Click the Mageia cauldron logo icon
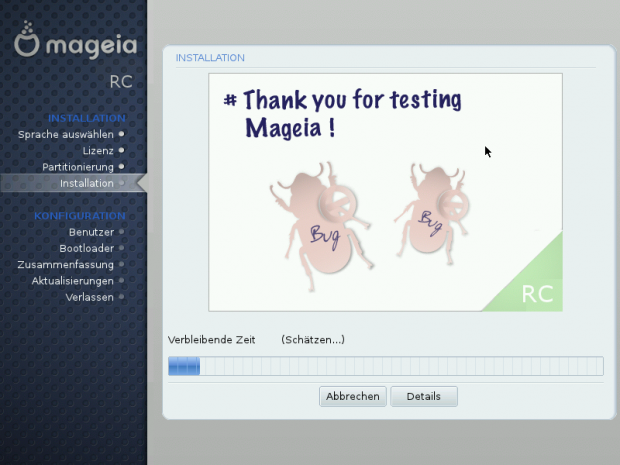Image resolution: width=620 pixels, height=465 pixels. tap(27, 44)
